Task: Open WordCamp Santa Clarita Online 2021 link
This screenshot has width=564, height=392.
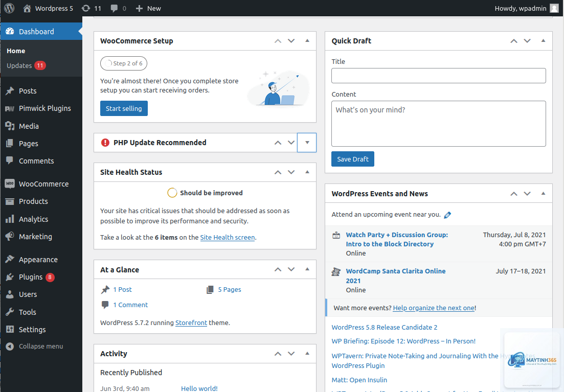Action: tap(396, 276)
